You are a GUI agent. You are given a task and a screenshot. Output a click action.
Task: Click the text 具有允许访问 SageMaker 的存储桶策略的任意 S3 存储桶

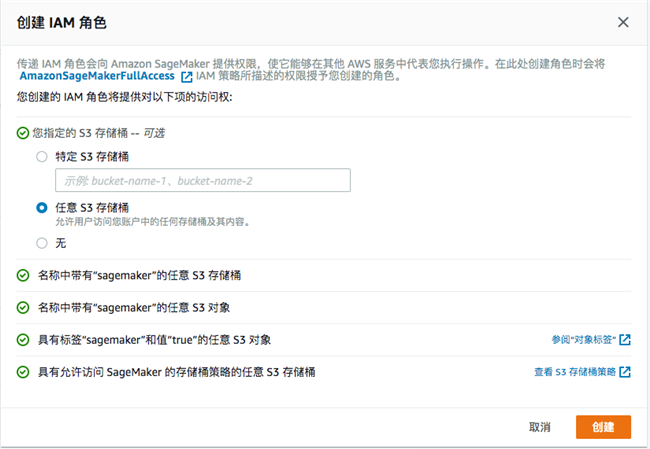177,372
